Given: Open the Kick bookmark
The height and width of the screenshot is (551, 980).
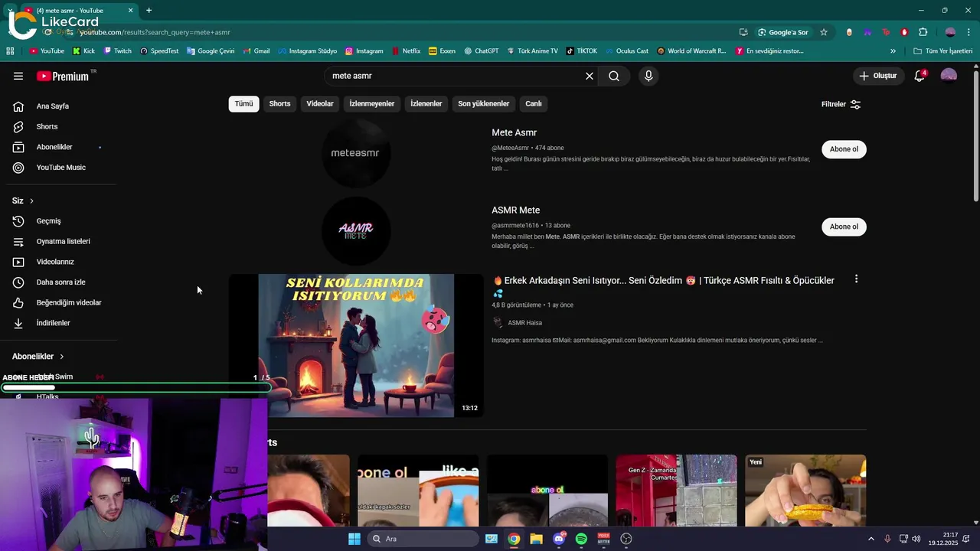Looking at the screenshot, I should 84,51.
